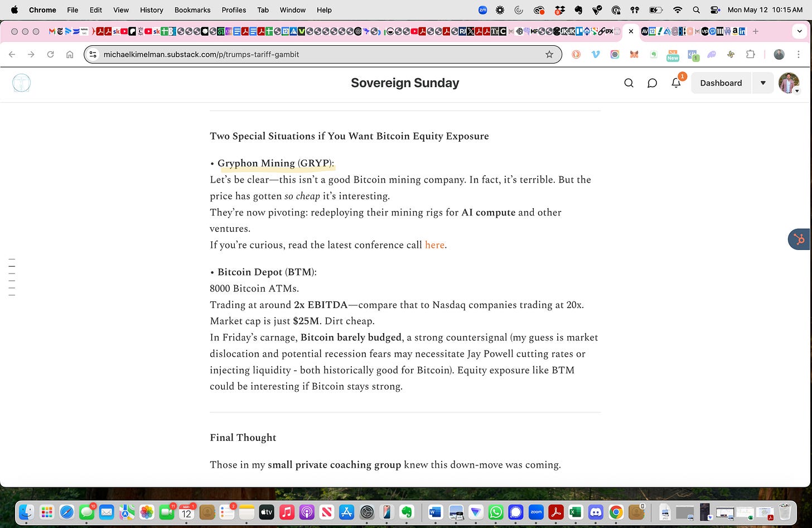Viewport: 812px width, 528px height.
Task: Open Finder from the Dock
Action: point(26,512)
